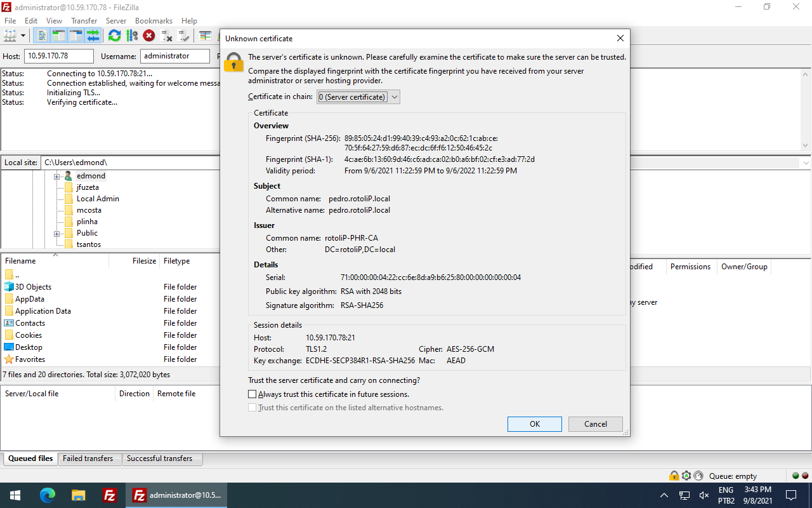This screenshot has height=508, width=812.
Task: Cancel the current operation
Action: click(x=149, y=36)
